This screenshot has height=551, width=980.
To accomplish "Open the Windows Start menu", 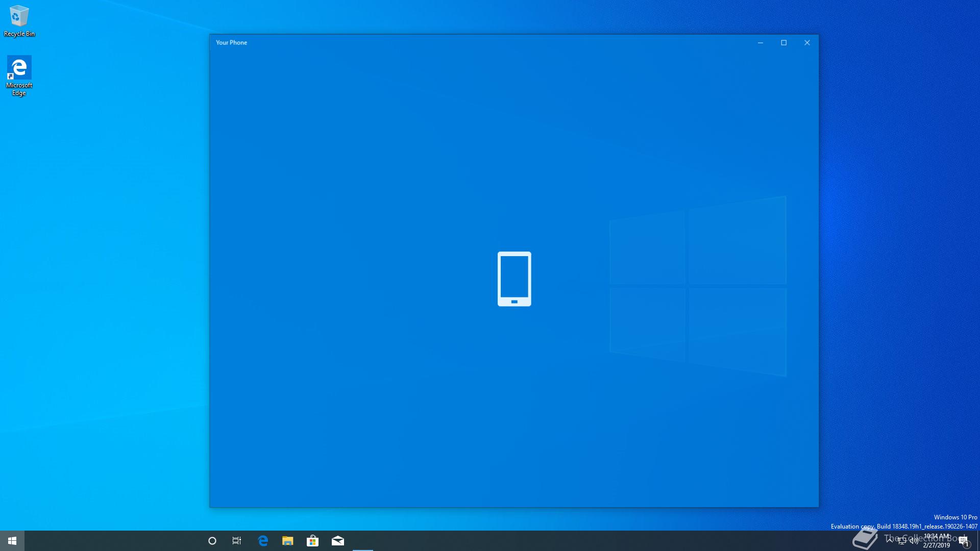I will click(12, 541).
